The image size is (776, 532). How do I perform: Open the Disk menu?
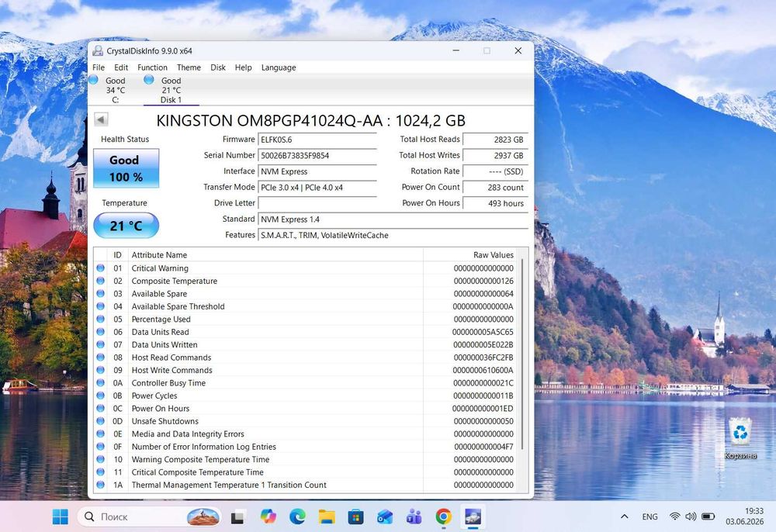pos(218,67)
